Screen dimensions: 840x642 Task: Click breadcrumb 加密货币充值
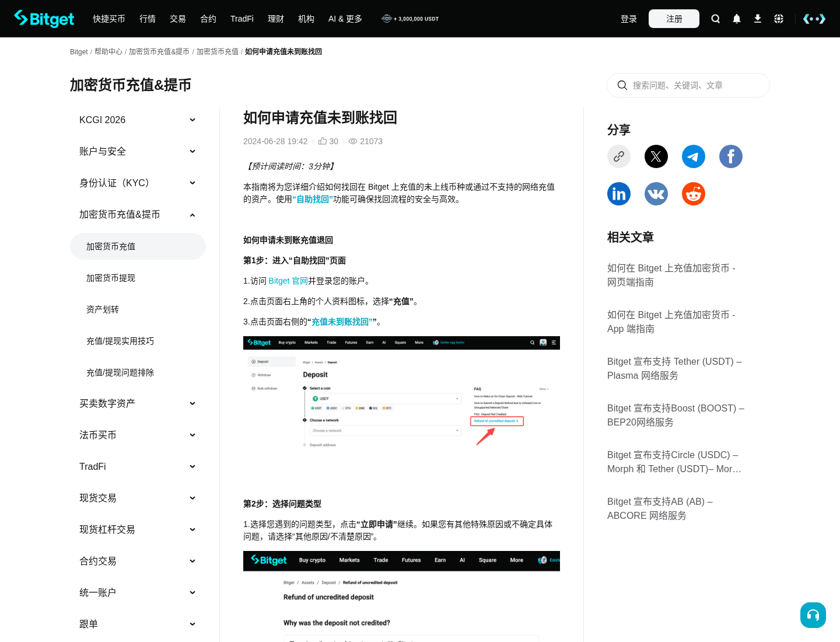218,51
